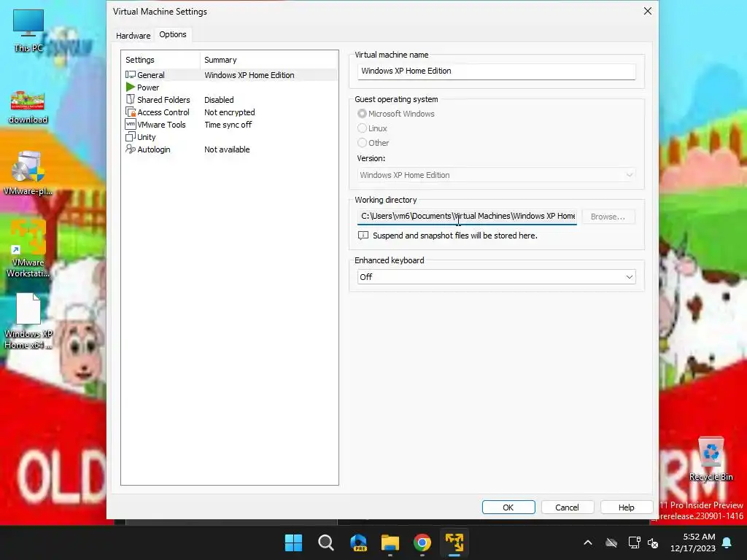This screenshot has width=747, height=560.
Task: Click the OK button
Action: pyautogui.click(x=508, y=507)
